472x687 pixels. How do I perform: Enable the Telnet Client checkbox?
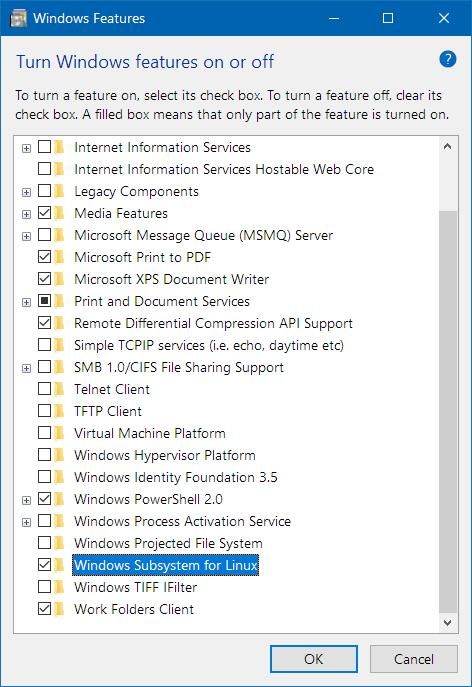[44, 389]
